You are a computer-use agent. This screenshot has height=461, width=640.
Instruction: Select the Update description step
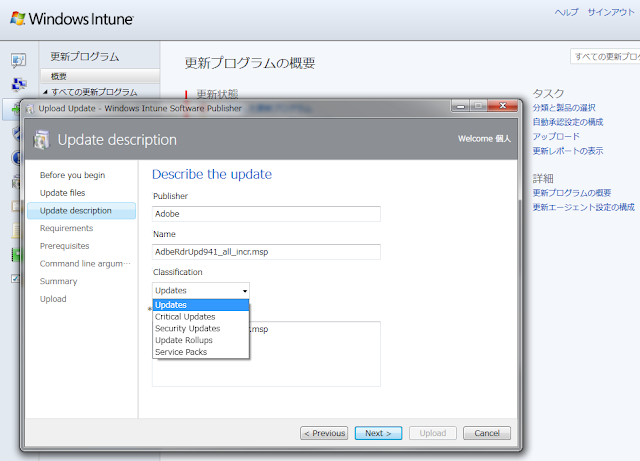(x=81, y=211)
